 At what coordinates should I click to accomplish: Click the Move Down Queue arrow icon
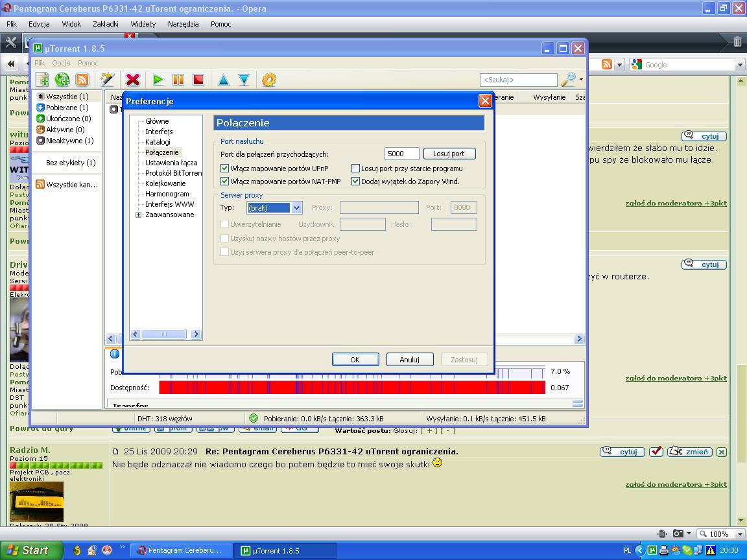click(243, 80)
